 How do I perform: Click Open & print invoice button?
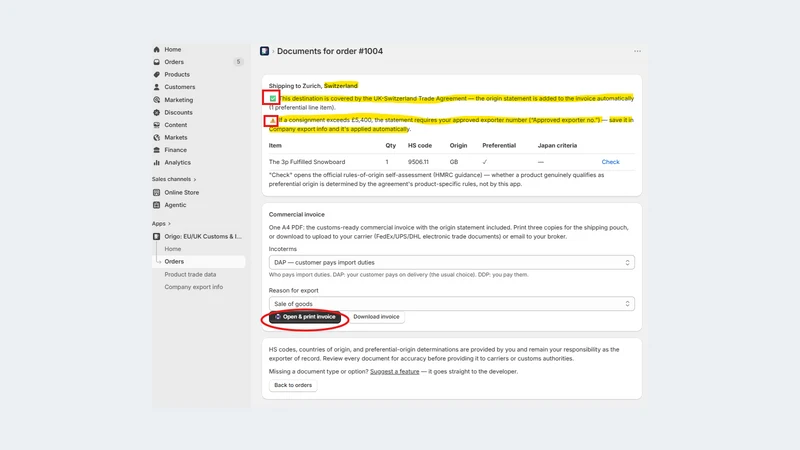click(x=305, y=317)
